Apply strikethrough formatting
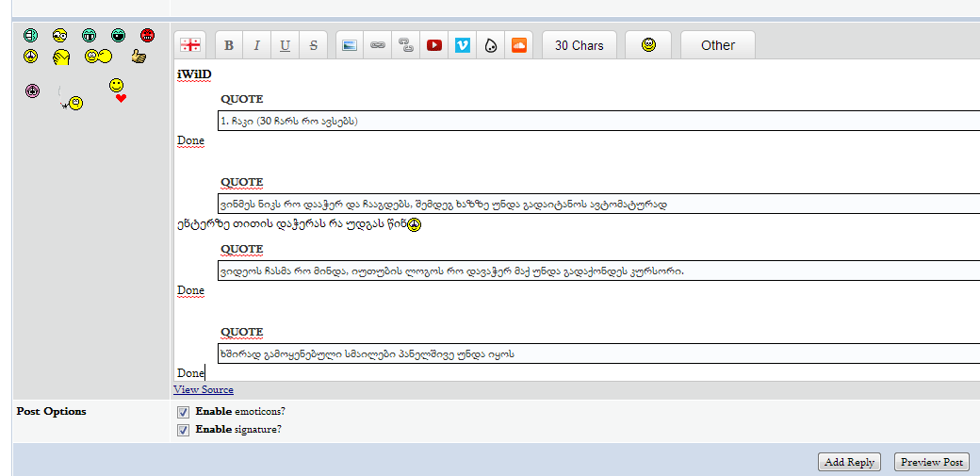 313,45
